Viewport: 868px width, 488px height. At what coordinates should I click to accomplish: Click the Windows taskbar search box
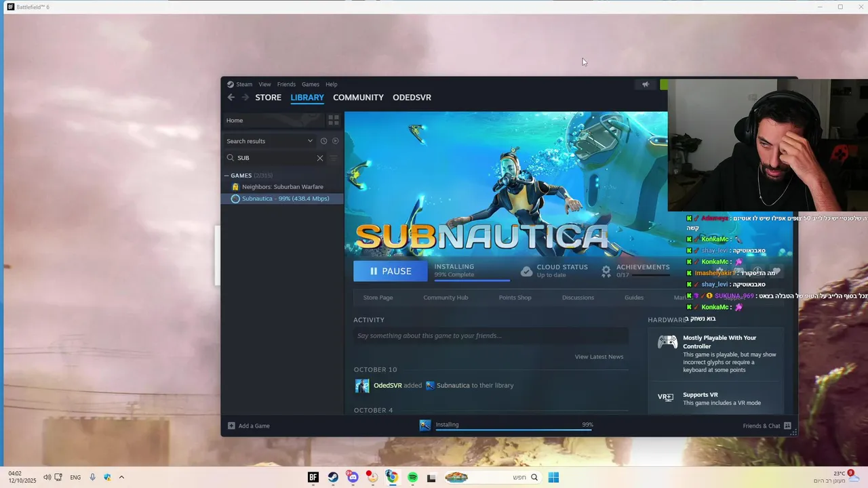[x=492, y=477]
